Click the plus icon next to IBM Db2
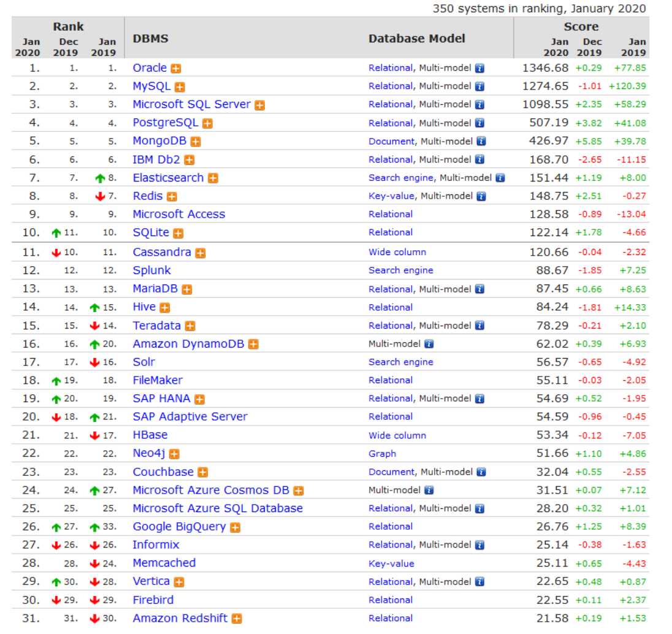672x634 pixels. point(189,160)
